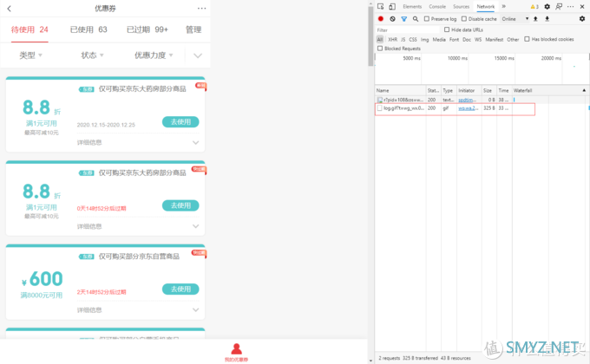Close the DevTools panel
The height and width of the screenshot is (364, 590).
point(582,6)
